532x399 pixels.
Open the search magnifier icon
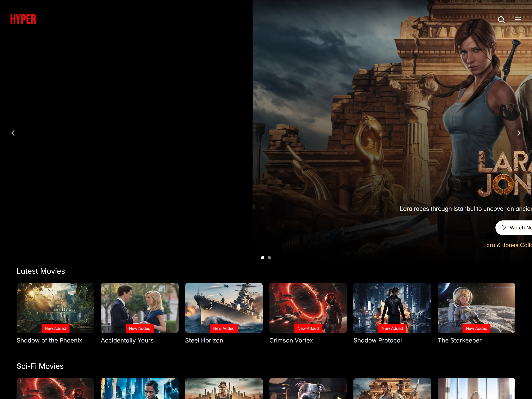(501, 19)
